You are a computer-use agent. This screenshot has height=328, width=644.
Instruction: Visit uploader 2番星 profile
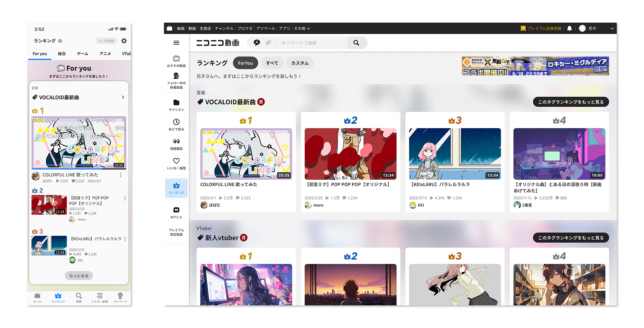click(x=523, y=205)
